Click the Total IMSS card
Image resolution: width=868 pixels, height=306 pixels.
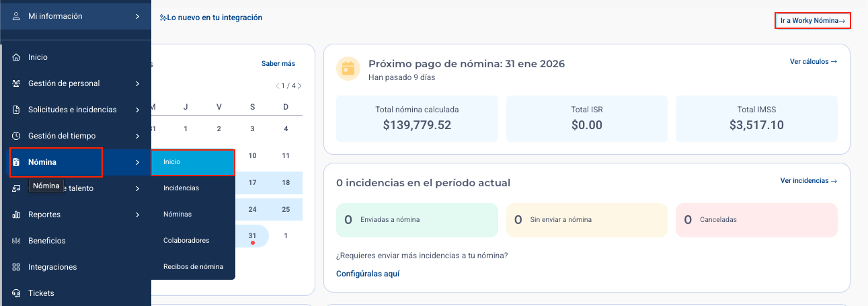756,118
